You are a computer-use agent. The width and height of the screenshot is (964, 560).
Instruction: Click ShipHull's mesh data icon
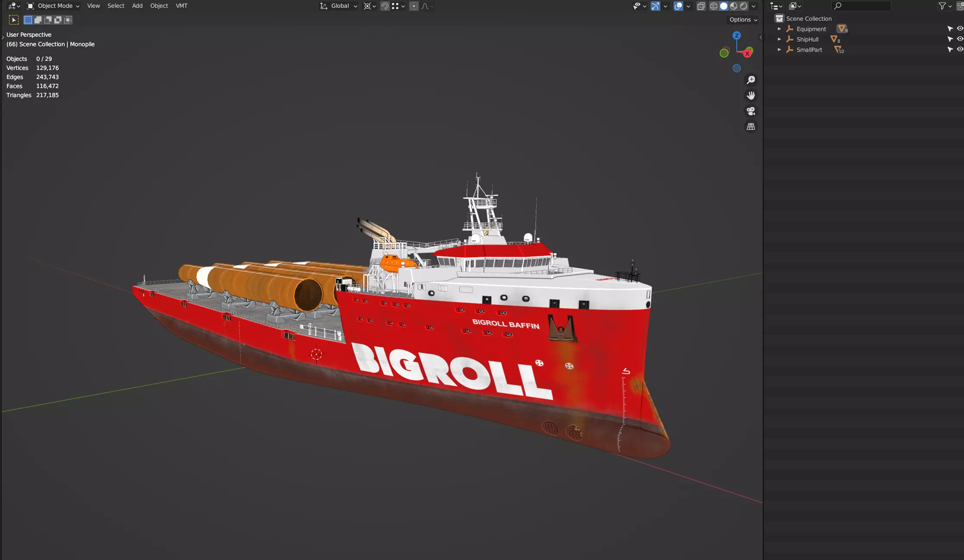tap(835, 39)
